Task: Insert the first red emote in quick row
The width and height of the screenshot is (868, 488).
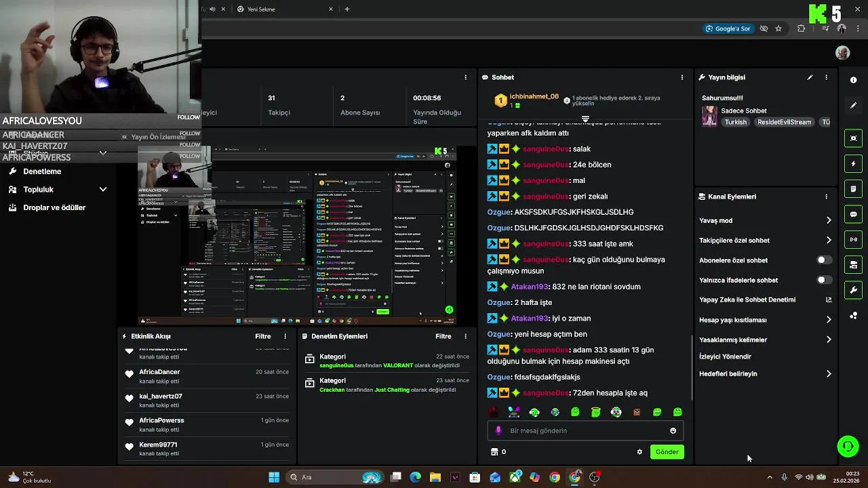Action: tap(494, 412)
